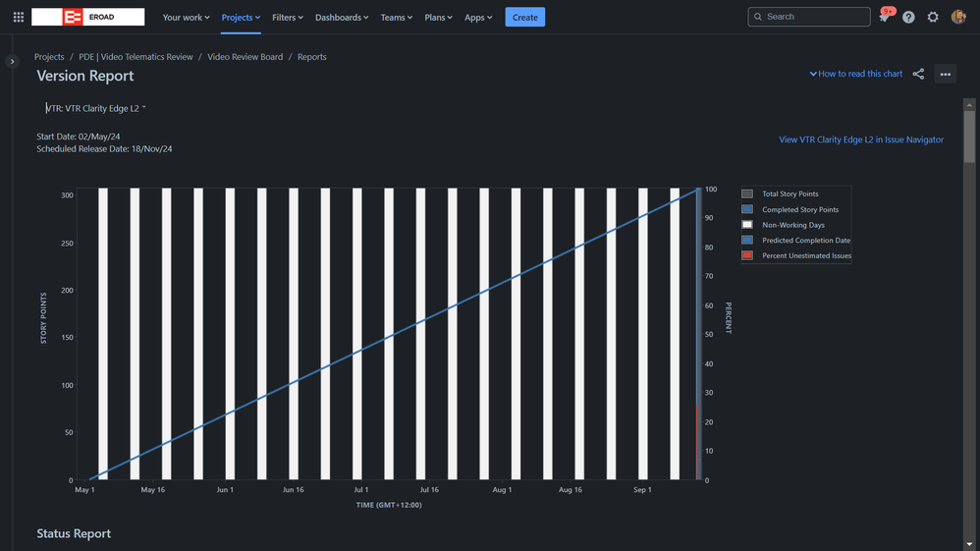Click in the Search field
Screen dimensions: 980x551
click(809, 17)
